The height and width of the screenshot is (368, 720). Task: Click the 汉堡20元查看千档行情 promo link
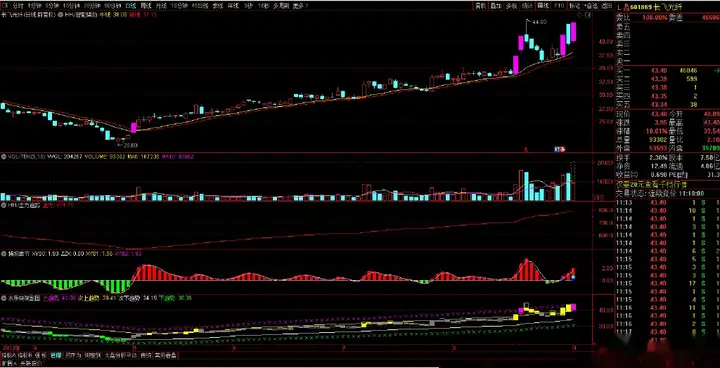(x=652, y=185)
